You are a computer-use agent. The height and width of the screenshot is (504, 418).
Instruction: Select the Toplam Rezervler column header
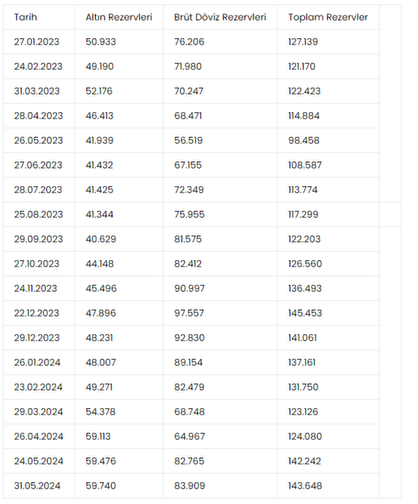click(328, 17)
